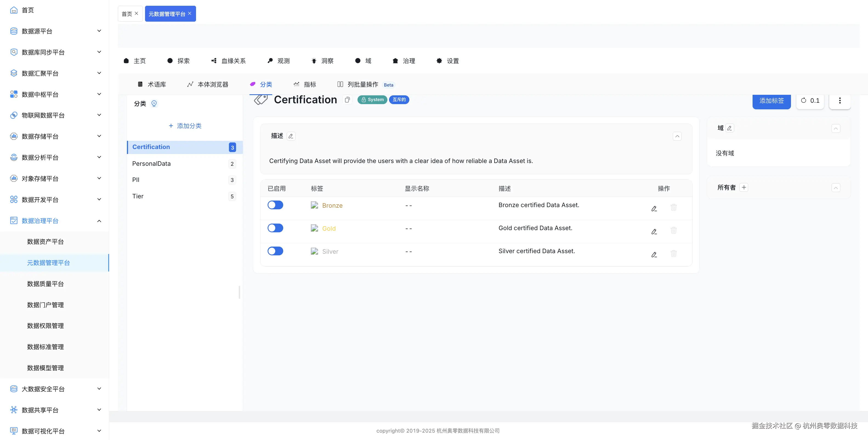Toggle the Bronze tag enabled switch
Screen dimensions: 868x440
[x=275, y=205]
